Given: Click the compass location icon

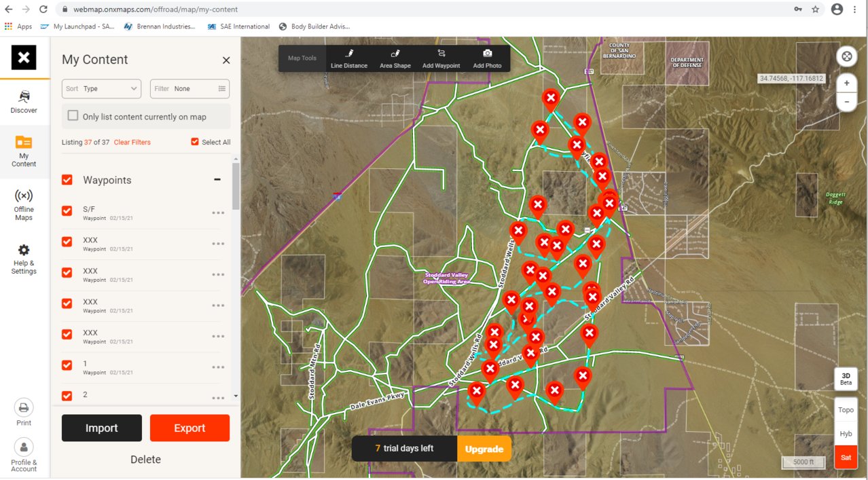Looking at the screenshot, I should [x=847, y=56].
